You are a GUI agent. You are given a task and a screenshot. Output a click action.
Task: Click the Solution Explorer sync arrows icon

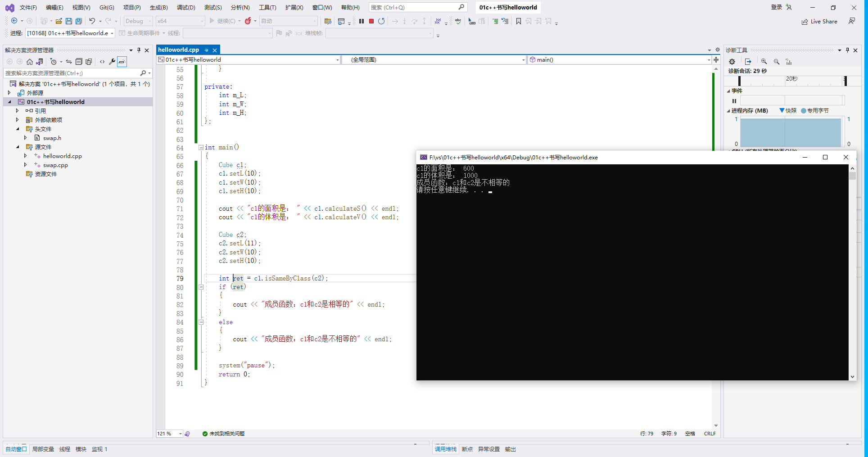[69, 62]
